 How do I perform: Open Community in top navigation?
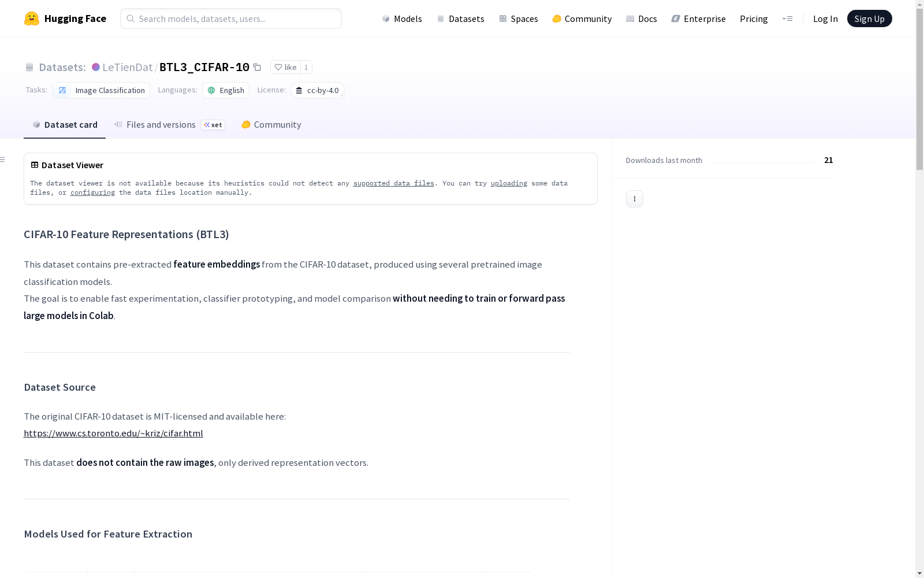point(582,18)
